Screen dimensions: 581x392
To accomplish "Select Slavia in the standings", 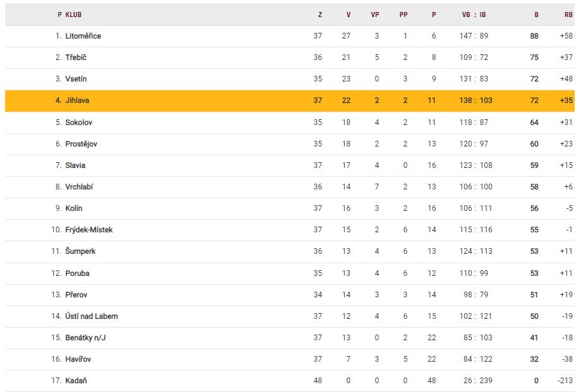I will (75, 165).
